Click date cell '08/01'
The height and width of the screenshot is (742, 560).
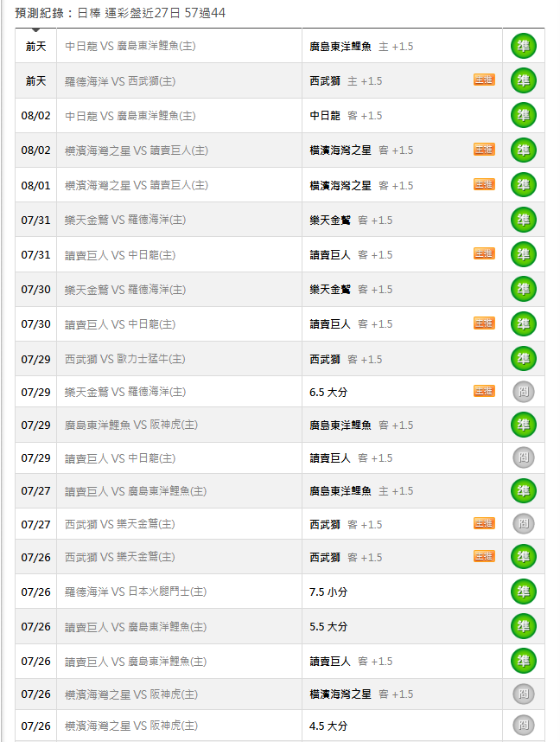click(x=36, y=185)
